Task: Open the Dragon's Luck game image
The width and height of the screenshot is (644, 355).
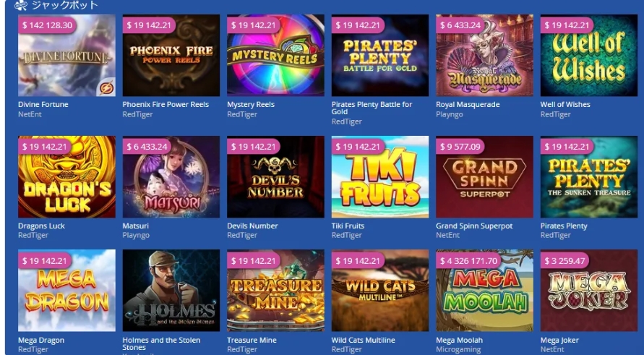Action: [x=66, y=176]
